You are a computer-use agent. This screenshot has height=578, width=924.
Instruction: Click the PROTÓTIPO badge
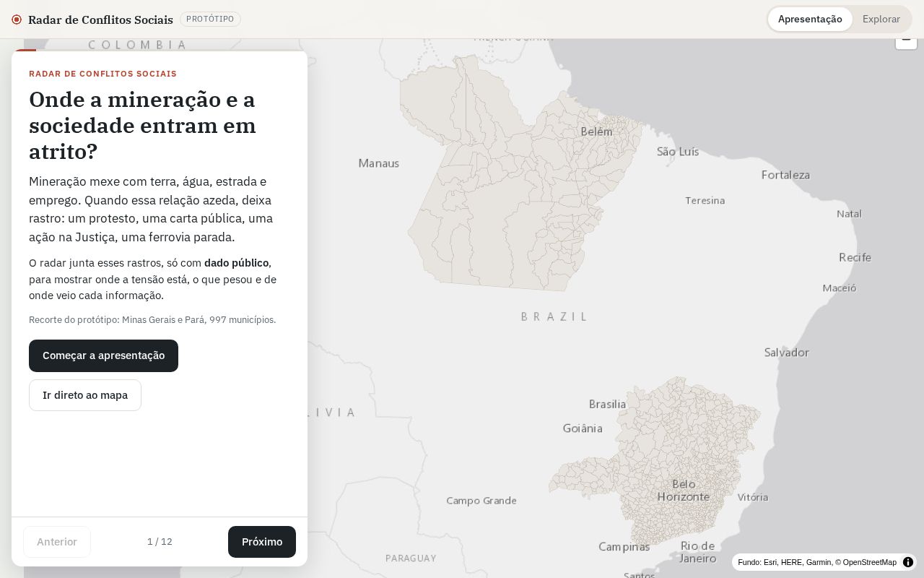pyautogui.click(x=210, y=20)
